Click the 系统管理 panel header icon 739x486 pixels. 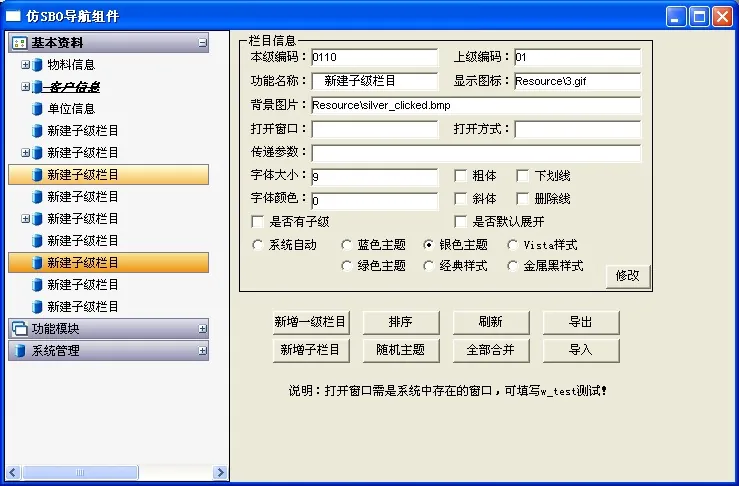click(19, 351)
